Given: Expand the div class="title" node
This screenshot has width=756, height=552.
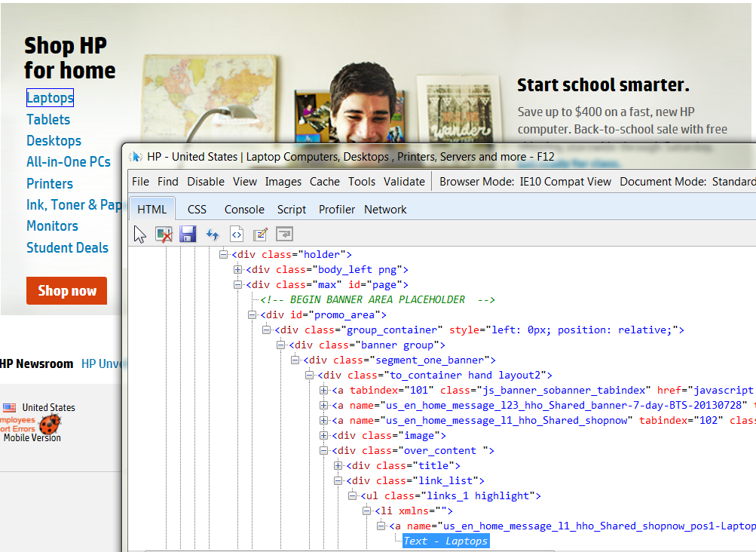Looking at the screenshot, I should (x=338, y=465).
